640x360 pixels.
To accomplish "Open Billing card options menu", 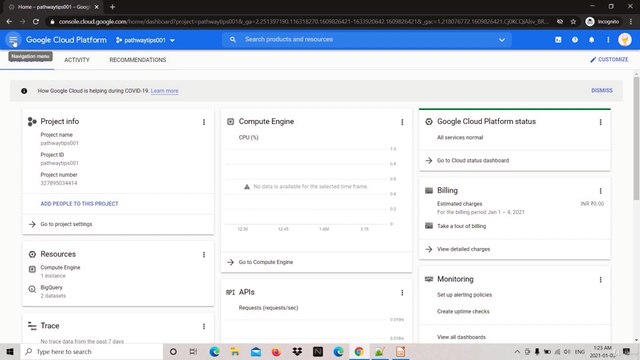I will [x=600, y=191].
